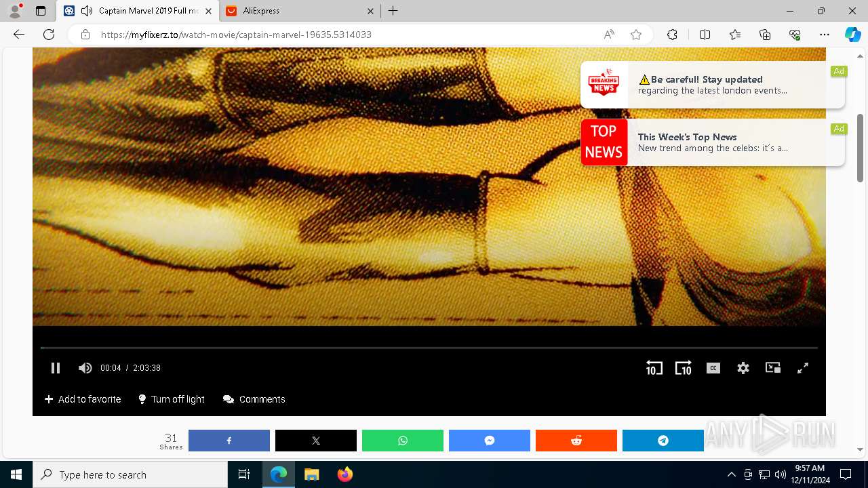Open the Comments section
Screen dimensions: 868x488
[x=254, y=399]
